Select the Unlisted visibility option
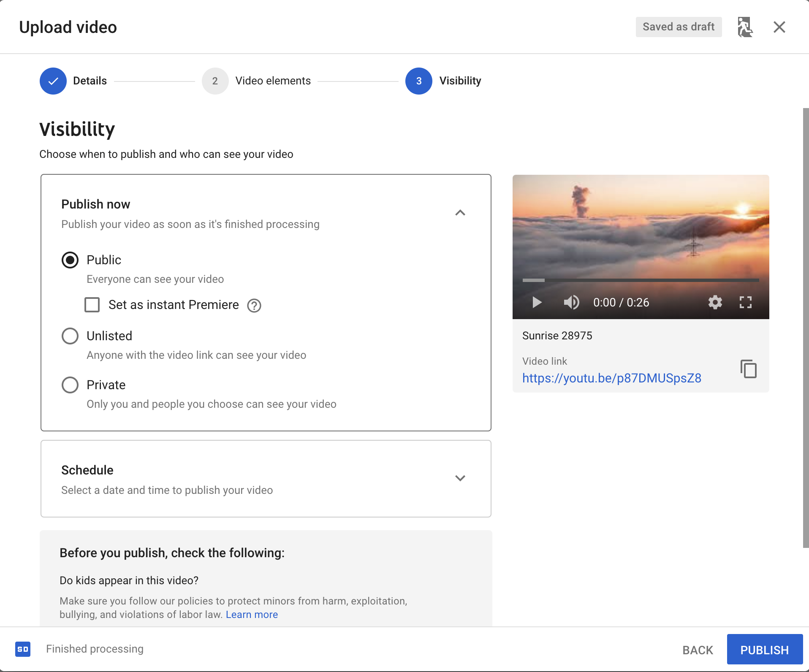Image resolution: width=809 pixels, height=672 pixels. (x=70, y=336)
